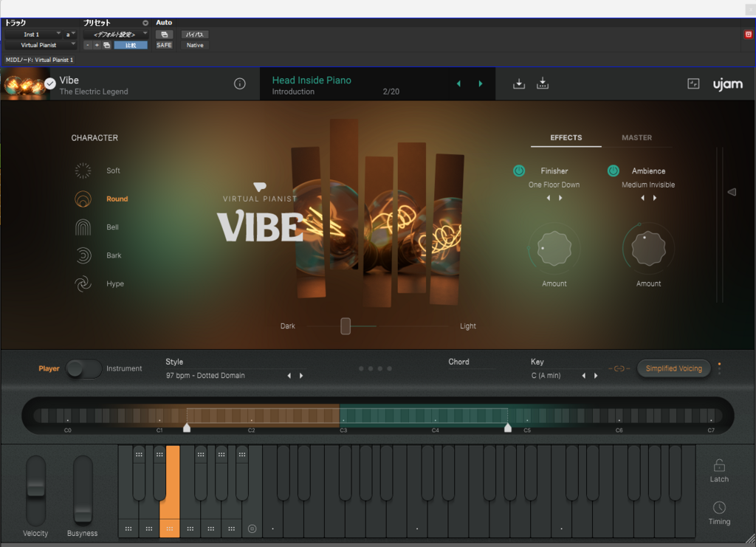The height and width of the screenshot is (547, 756).
Task: Click the Finisher Amount knob
Action: tap(554, 249)
